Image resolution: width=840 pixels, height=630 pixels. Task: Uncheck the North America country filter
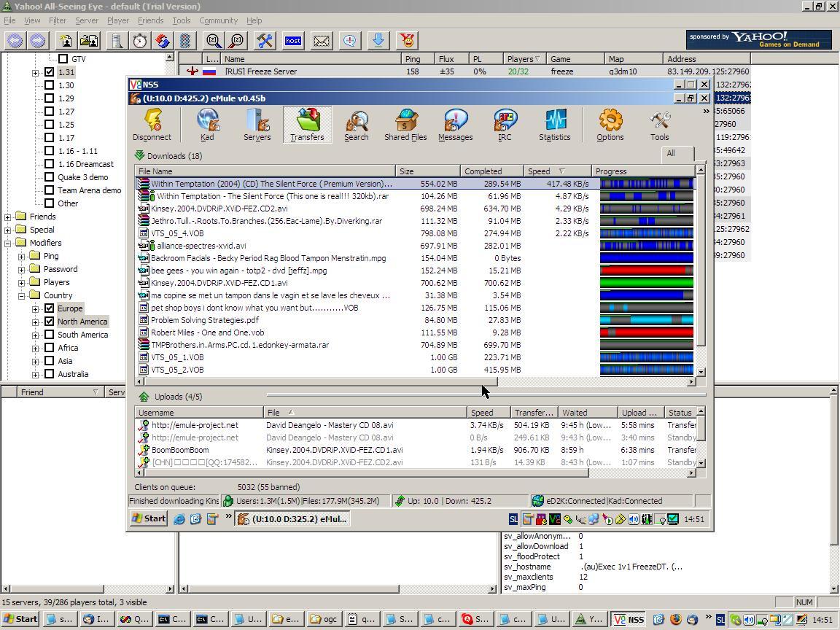point(50,322)
